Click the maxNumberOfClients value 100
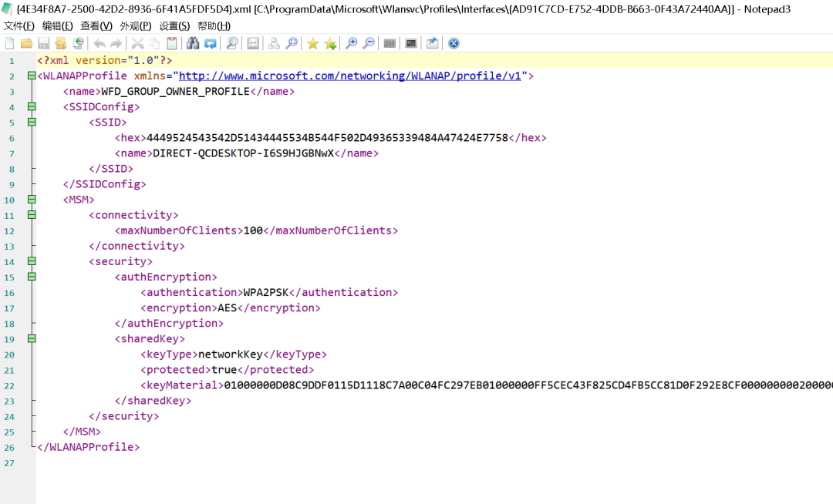The height and width of the screenshot is (504, 833). click(254, 230)
